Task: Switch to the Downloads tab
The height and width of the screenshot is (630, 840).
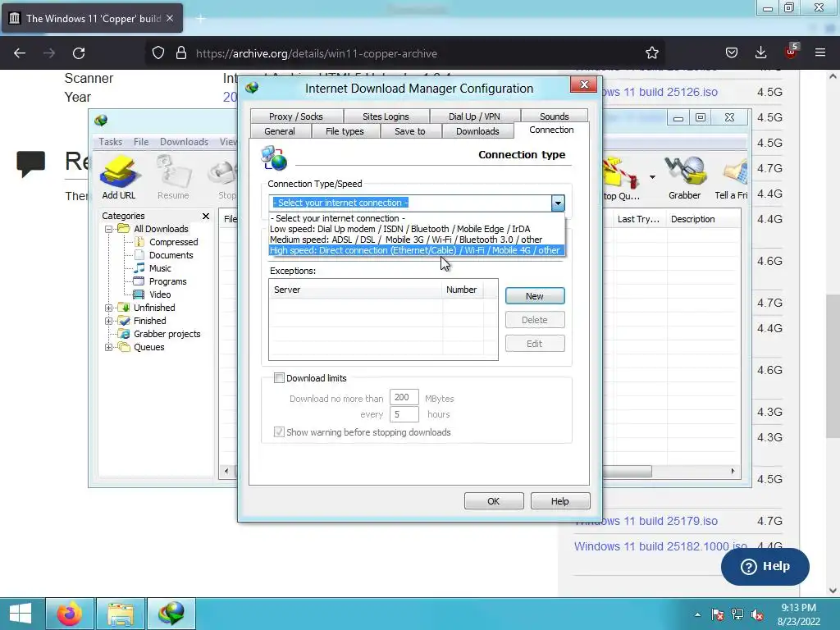Action: coord(477,131)
